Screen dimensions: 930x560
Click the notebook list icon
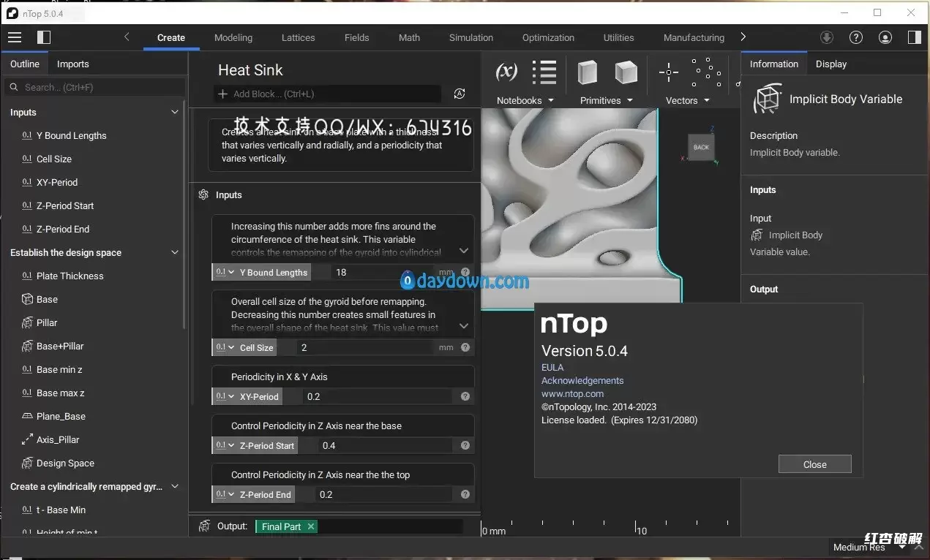coord(544,72)
